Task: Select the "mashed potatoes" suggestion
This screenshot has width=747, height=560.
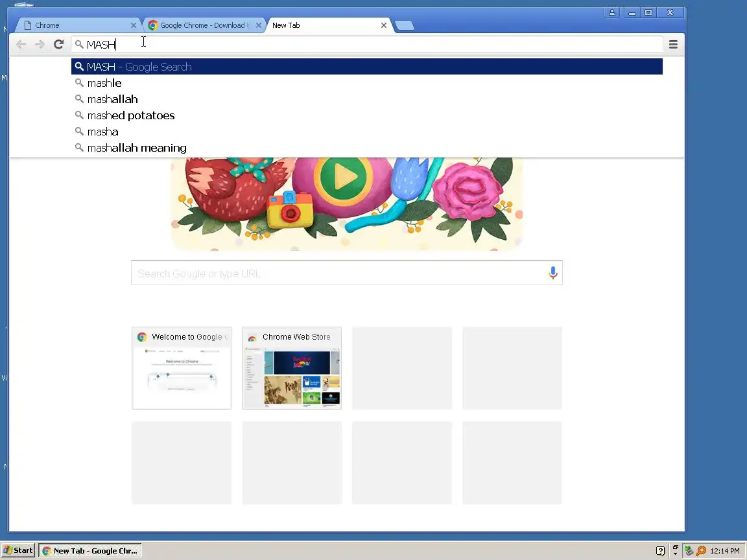Action: pos(367,115)
